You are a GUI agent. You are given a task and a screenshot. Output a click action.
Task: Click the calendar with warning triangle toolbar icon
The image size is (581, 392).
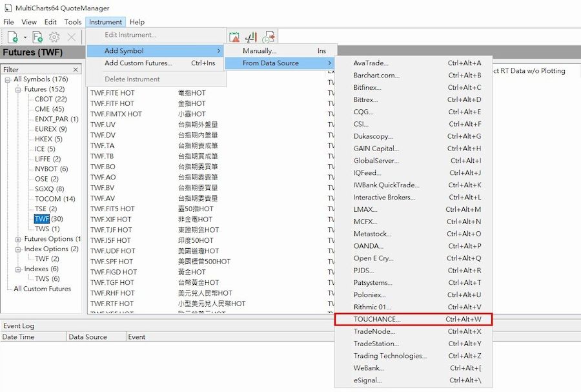click(x=234, y=37)
